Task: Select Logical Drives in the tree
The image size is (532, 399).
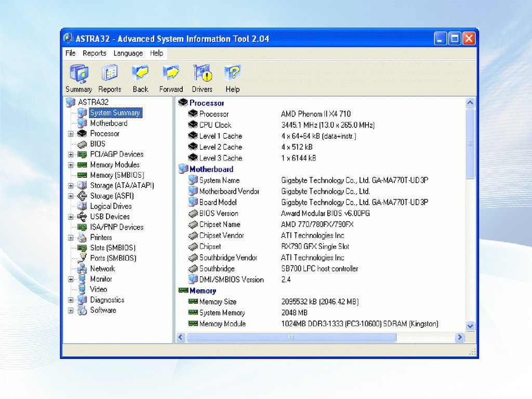Action: tap(111, 206)
